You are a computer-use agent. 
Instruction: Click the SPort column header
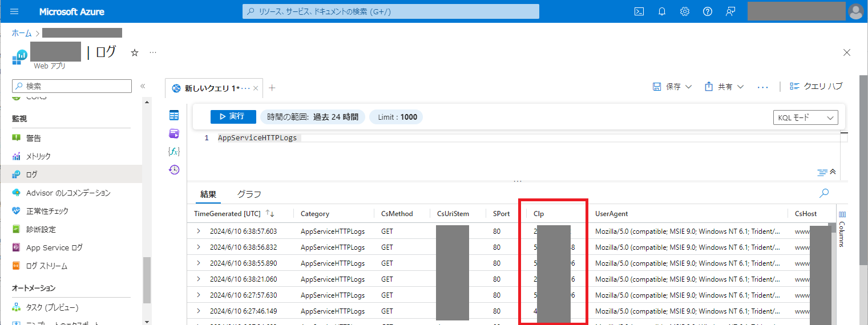[x=502, y=214]
